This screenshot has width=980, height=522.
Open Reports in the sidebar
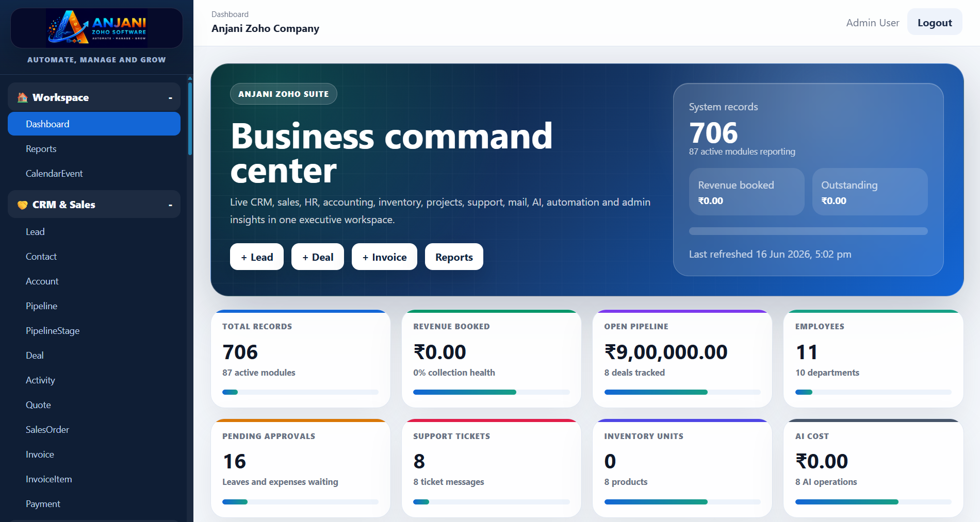[94, 149]
